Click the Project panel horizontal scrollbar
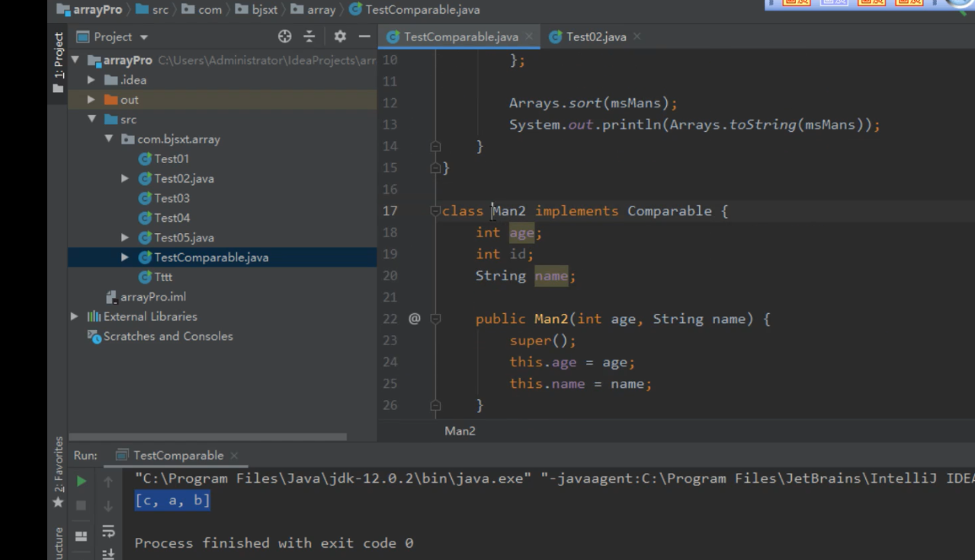The width and height of the screenshot is (975, 560). click(207, 437)
